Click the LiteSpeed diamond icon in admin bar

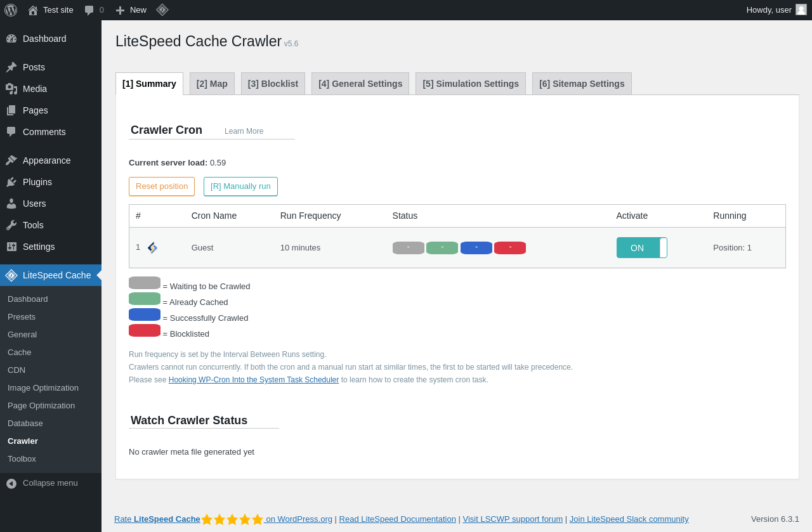(x=162, y=10)
